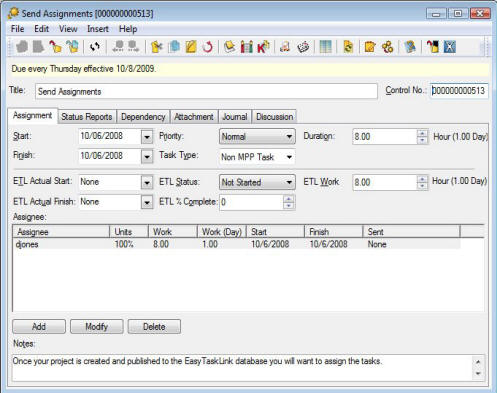This screenshot has height=393, width=497.
Task: Click the Modify button
Action: 97,327
